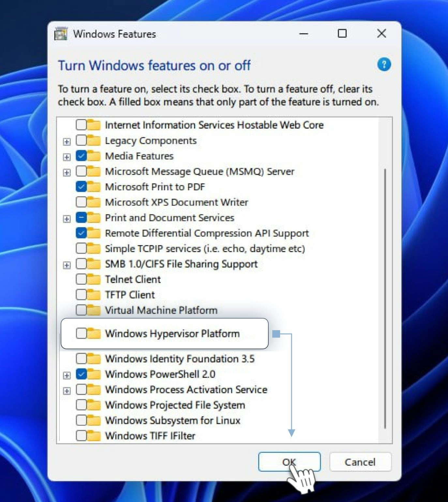This screenshot has width=448, height=502.
Task: Select the Remote Differential Compression API Support label
Action: pos(207,233)
